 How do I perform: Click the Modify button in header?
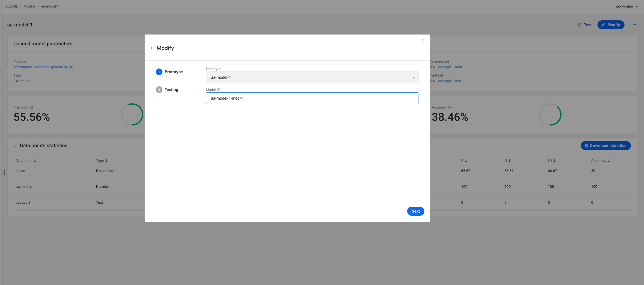tap(611, 25)
